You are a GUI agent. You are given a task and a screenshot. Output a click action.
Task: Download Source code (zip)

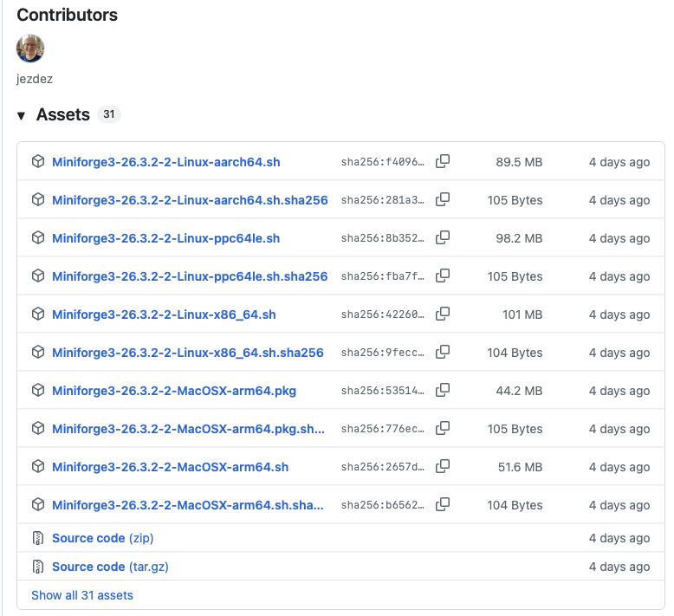click(103, 538)
